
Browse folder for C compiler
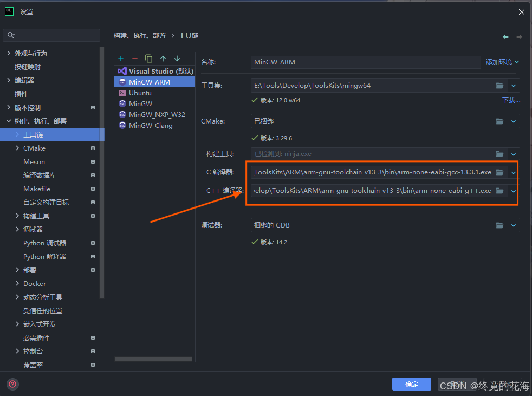499,172
